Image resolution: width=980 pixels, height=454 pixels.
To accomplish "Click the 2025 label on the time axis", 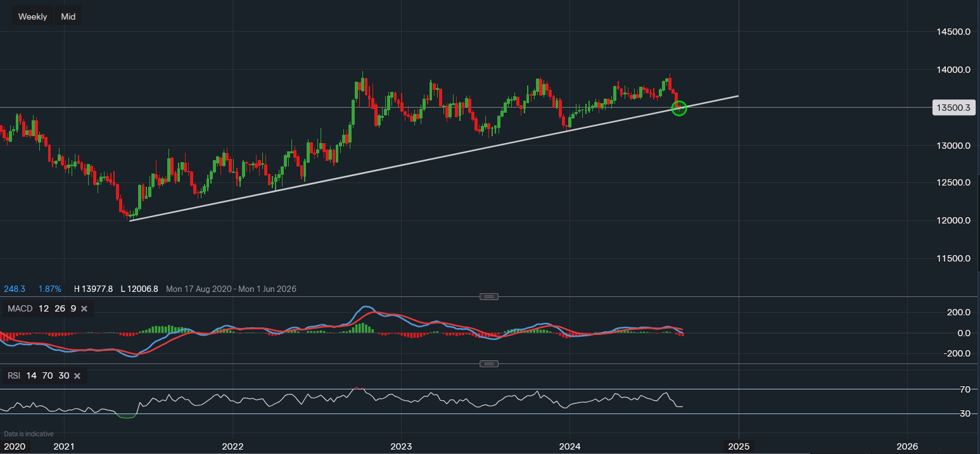I will click(x=738, y=446).
